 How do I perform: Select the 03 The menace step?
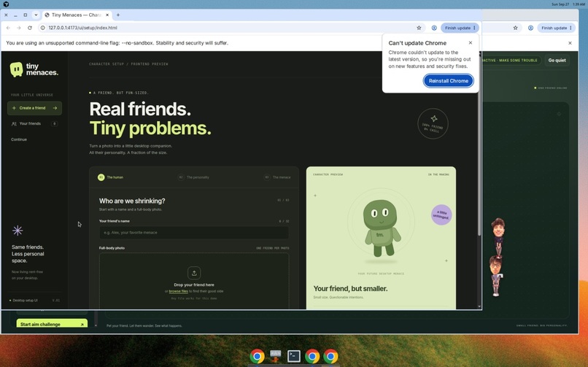coord(277,177)
